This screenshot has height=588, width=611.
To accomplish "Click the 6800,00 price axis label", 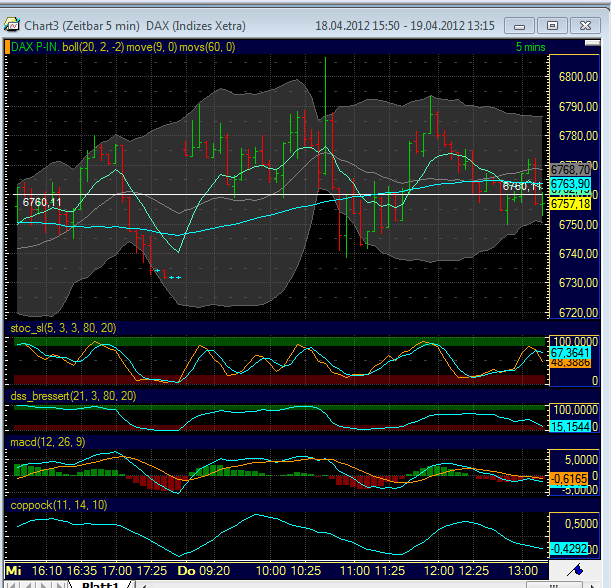I will [578, 77].
